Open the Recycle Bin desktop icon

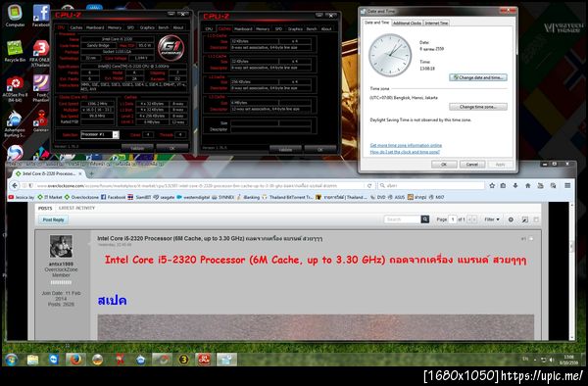(x=15, y=51)
